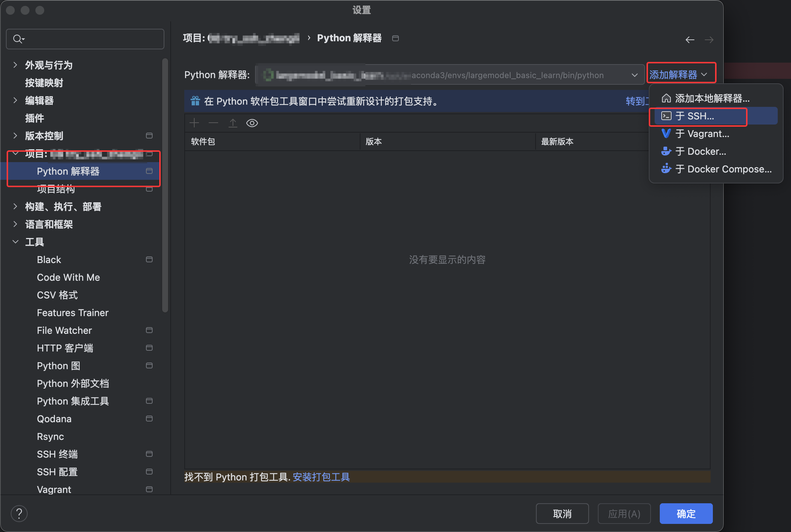
Task: Open the Python interpreter path dropdown
Action: pos(634,75)
